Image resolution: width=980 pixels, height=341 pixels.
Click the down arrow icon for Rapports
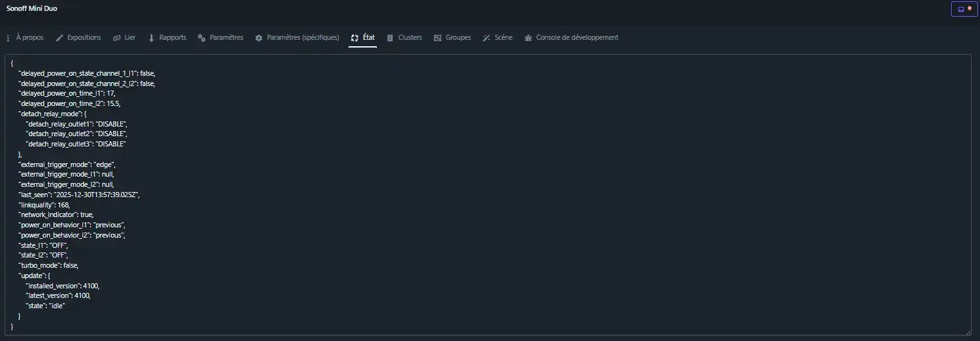pyautogui.click(x=152, y=38)
